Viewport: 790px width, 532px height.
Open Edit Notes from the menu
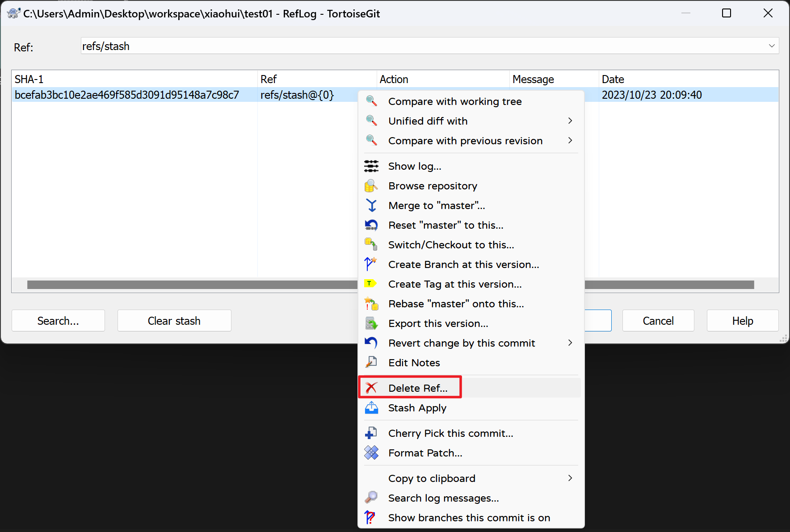point(471,363)
